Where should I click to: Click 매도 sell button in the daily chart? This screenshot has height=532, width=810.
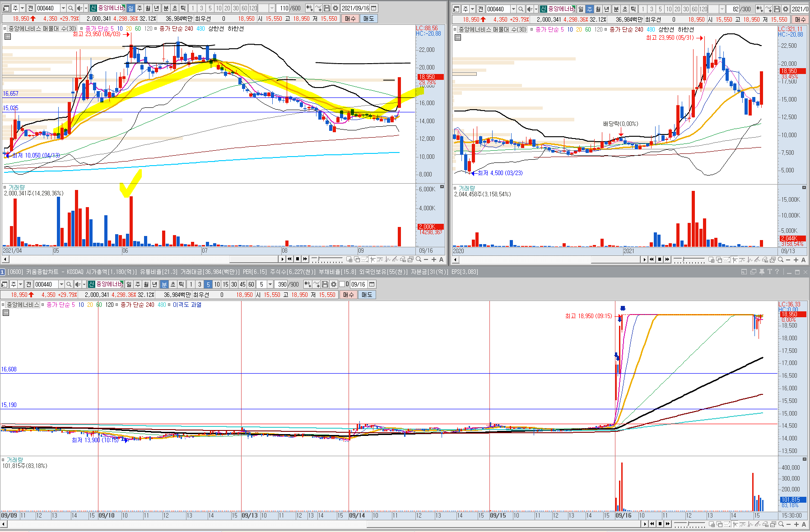[368, 19]
